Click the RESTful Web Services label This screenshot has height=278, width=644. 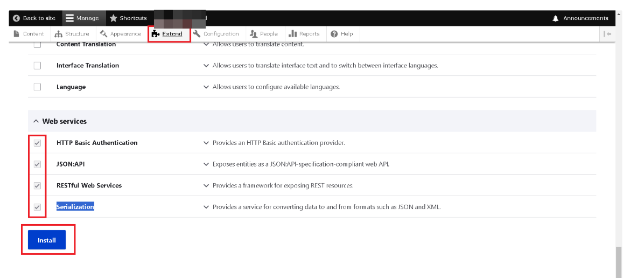(89, 185)
